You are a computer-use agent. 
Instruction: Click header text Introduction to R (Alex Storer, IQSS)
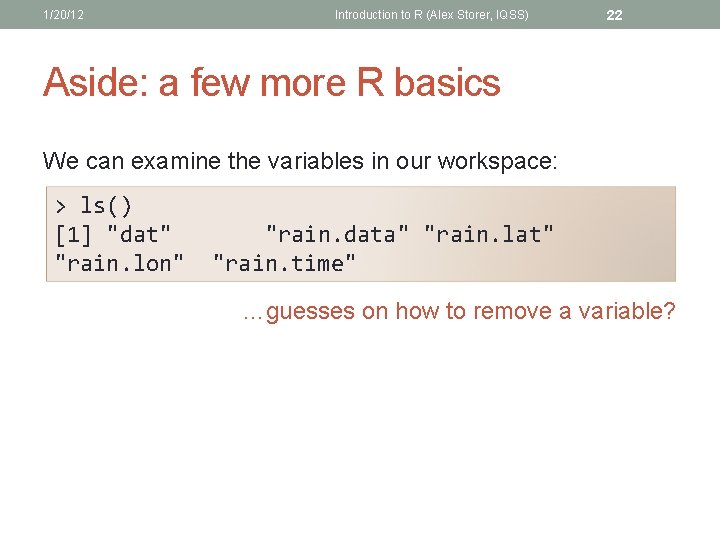coord(431,15)
